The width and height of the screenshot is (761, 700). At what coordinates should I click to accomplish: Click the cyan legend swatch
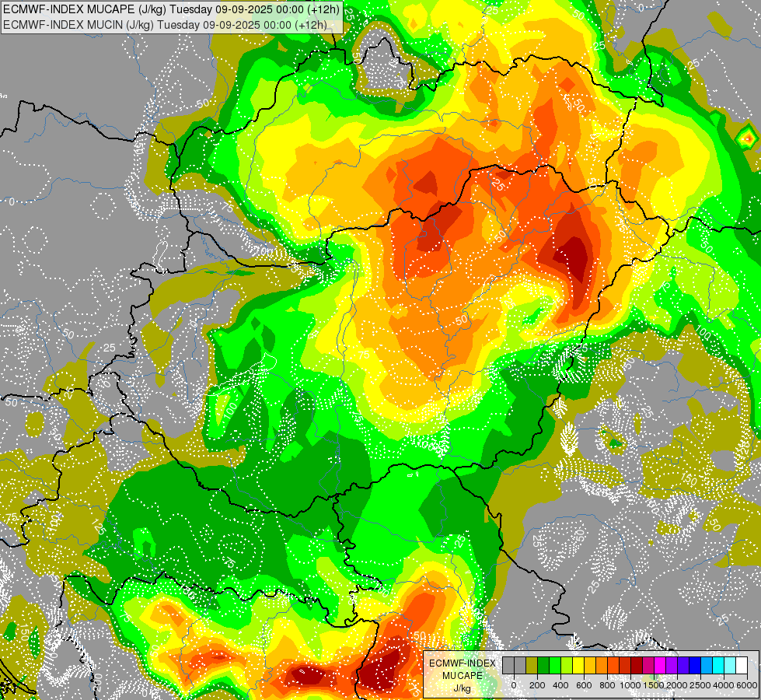(x=718, y=665)
